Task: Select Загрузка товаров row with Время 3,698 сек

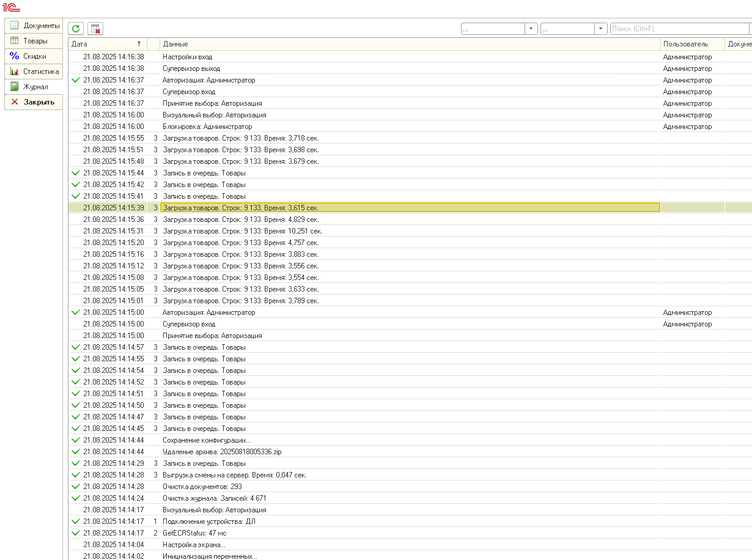Action: pyautogui.click(x=410, y=150)
